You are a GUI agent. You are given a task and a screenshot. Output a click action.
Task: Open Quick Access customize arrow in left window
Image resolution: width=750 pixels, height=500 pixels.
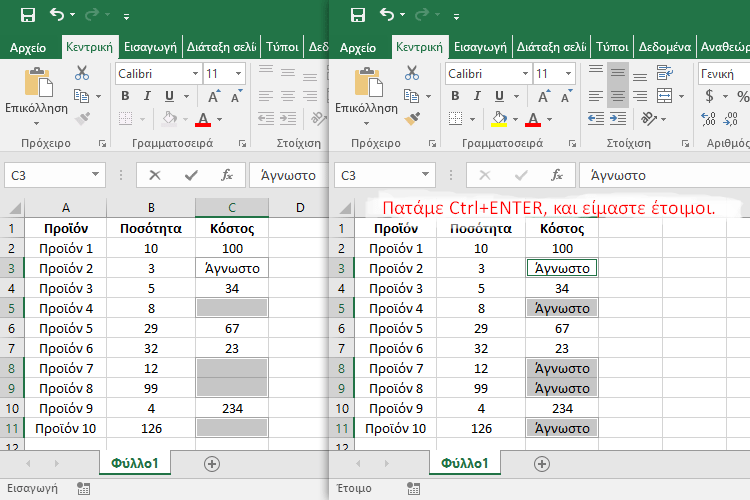coord(126,17)
